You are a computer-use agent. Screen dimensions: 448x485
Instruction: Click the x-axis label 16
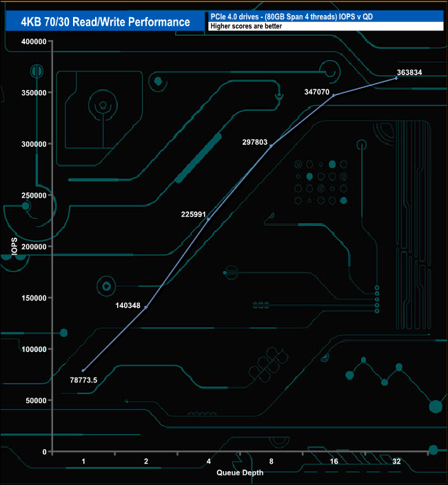pos(334,462)
